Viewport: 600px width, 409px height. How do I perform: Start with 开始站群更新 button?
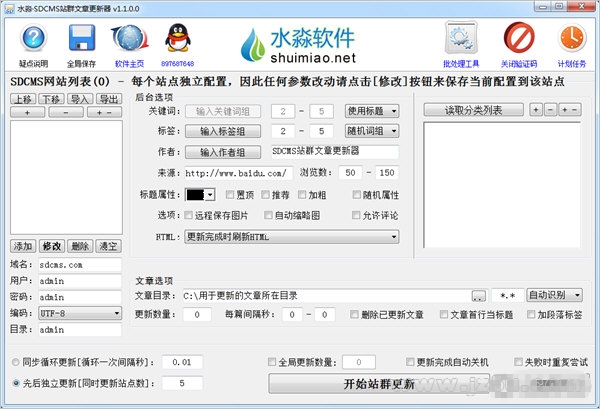pyautogui.click(x=379, y=383)
